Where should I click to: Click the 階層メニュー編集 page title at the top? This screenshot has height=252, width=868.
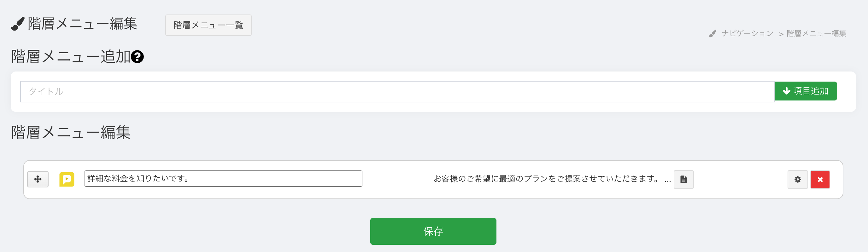(82, 24)
